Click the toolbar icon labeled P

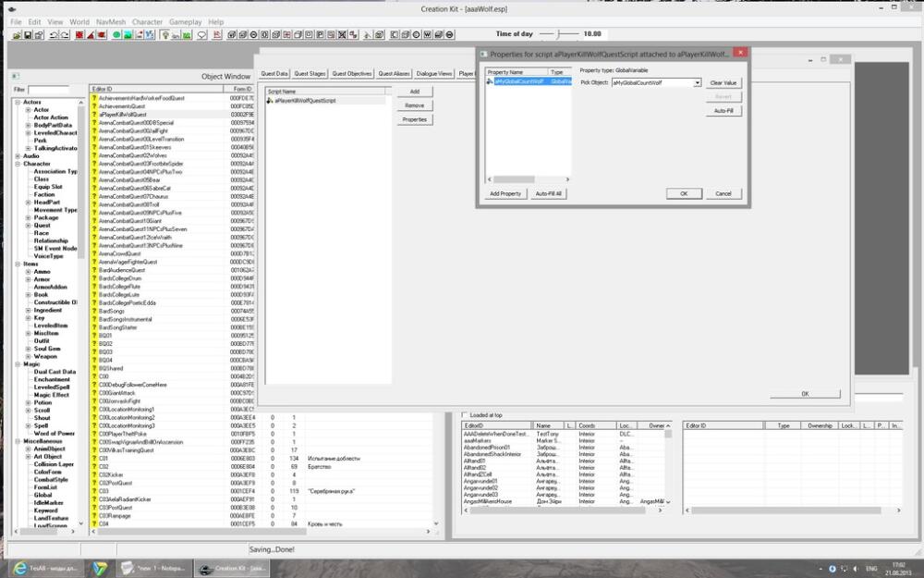coord(320,35)
